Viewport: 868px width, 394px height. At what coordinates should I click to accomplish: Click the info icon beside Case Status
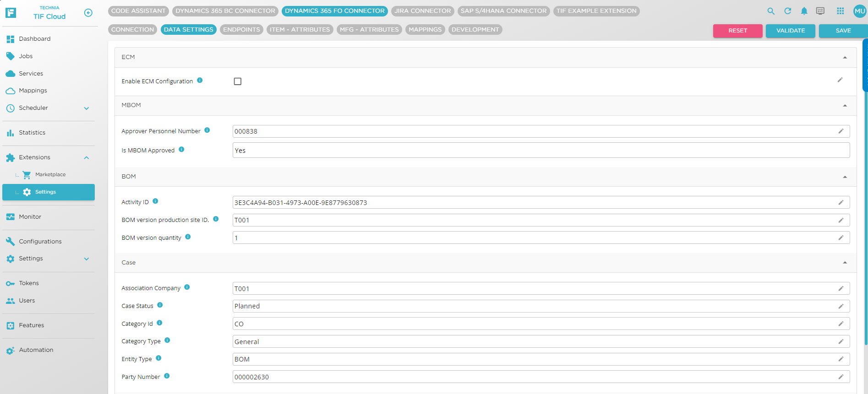(160, 305)
